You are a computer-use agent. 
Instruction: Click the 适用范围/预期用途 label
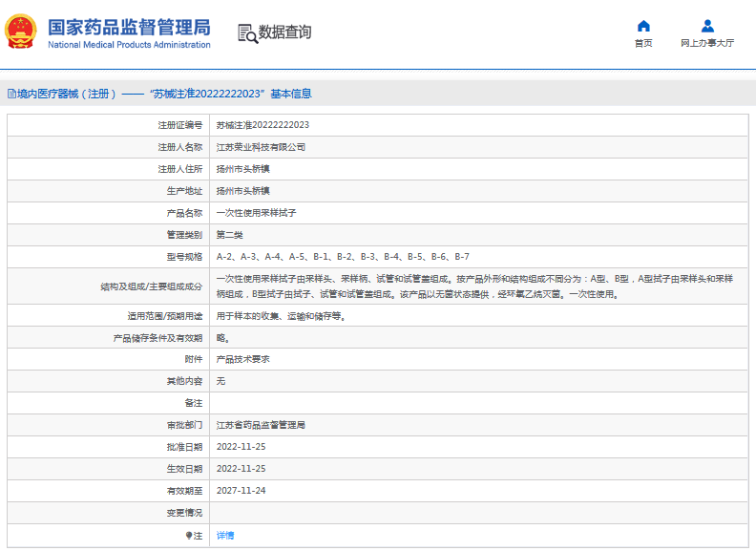(x=165, y=316)
